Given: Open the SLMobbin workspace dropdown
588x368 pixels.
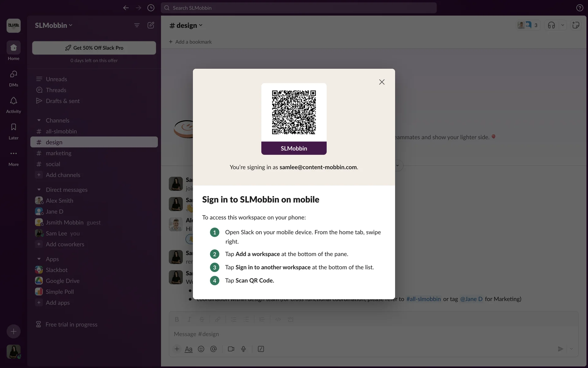Looking at the screenshot, I should (54, 25).
